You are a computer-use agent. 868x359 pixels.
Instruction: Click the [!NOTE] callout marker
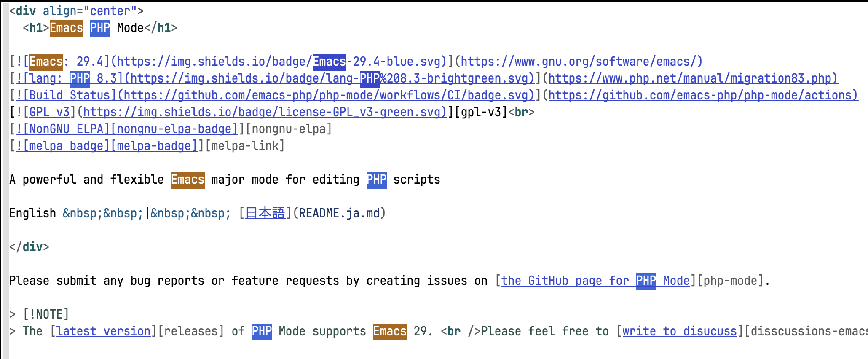pyautogui.click(x=46, y=314)
